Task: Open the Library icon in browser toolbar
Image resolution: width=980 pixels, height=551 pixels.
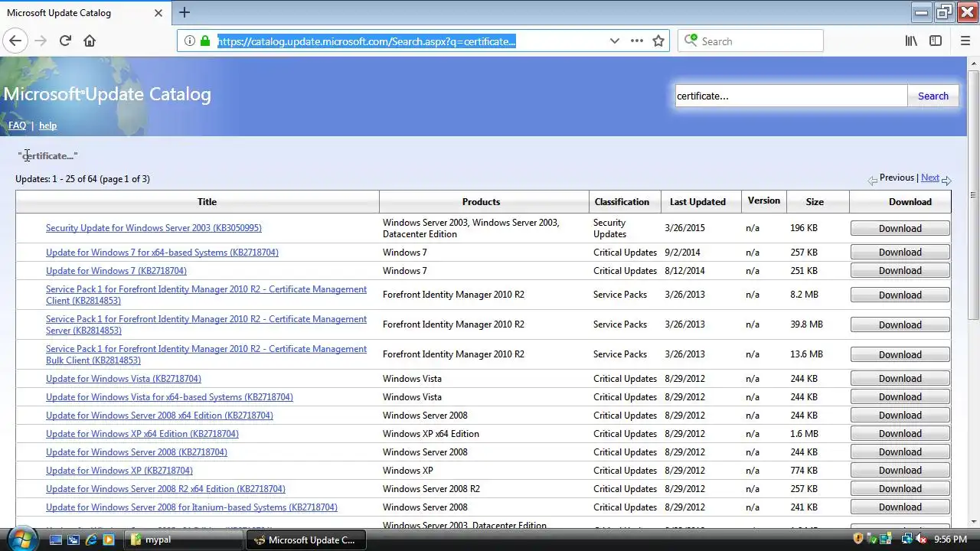Action: coord(911,41)
